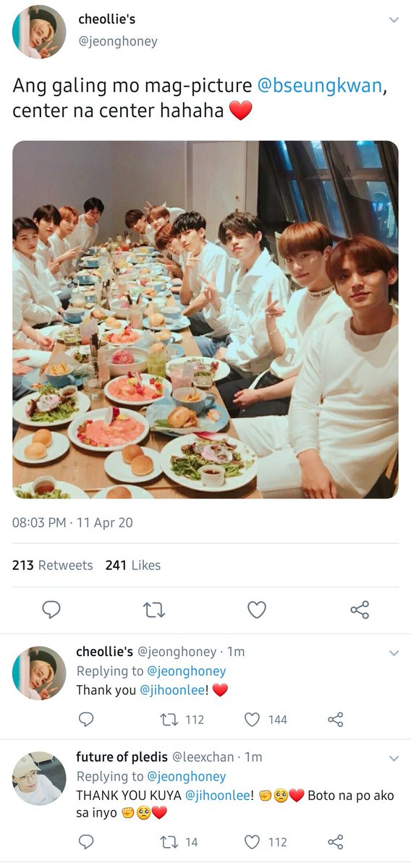Reply to the main tweet via comment icon
411x868 pixels.
point(51,610)
